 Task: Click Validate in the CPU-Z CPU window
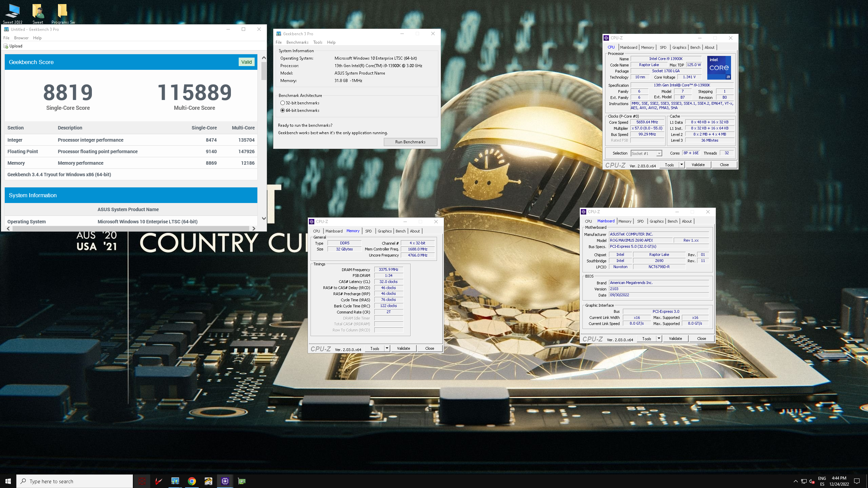tap(698, 165)
